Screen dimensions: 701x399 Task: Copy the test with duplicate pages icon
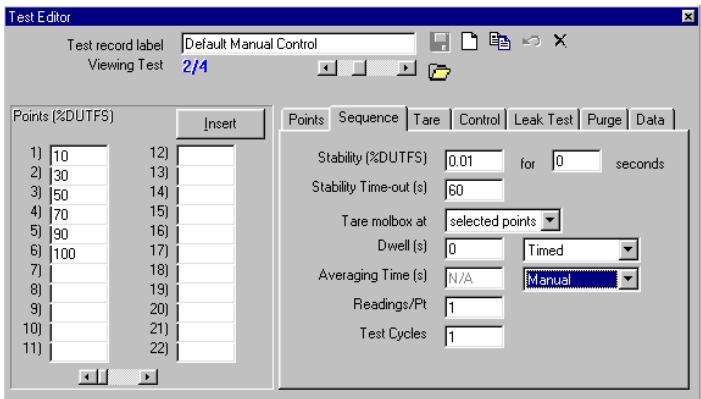click(x=500, y=41)
